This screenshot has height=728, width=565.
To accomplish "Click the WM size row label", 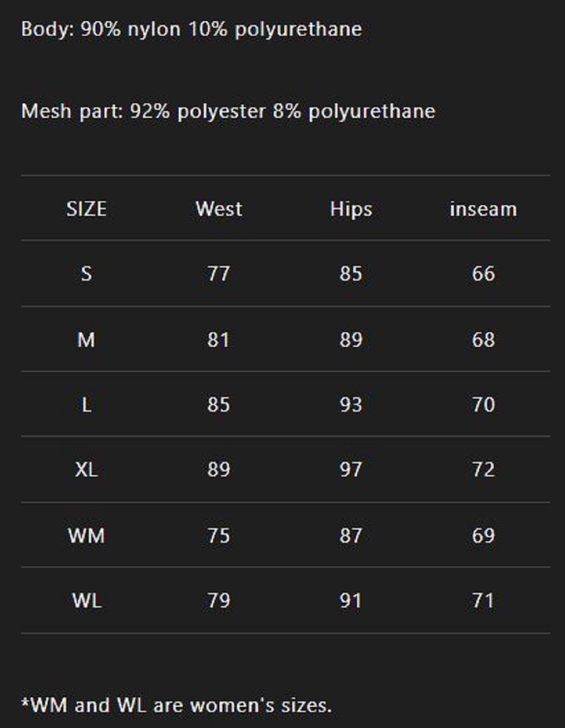I will pos(86,535).
